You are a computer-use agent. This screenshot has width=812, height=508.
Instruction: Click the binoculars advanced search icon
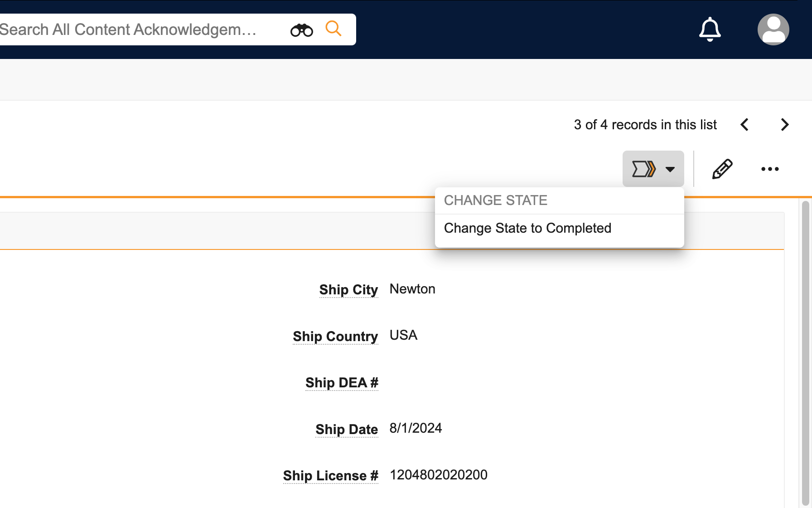click(302, 30)
